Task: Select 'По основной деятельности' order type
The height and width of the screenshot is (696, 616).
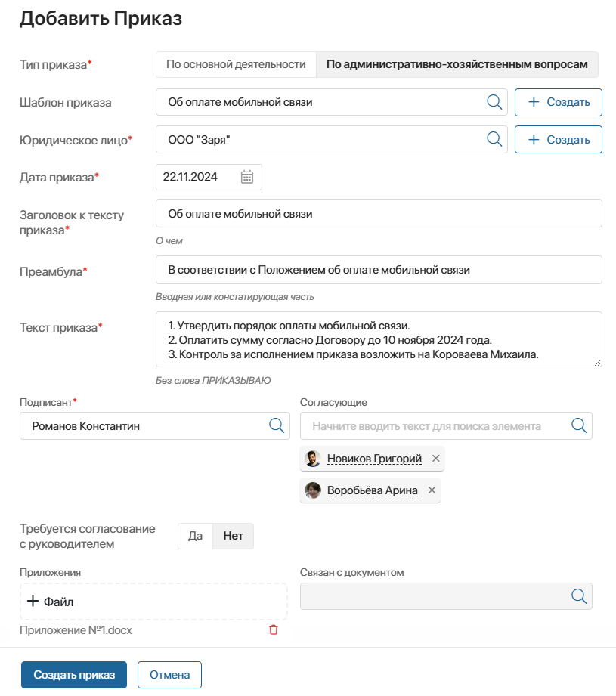Action: (236, 64)
